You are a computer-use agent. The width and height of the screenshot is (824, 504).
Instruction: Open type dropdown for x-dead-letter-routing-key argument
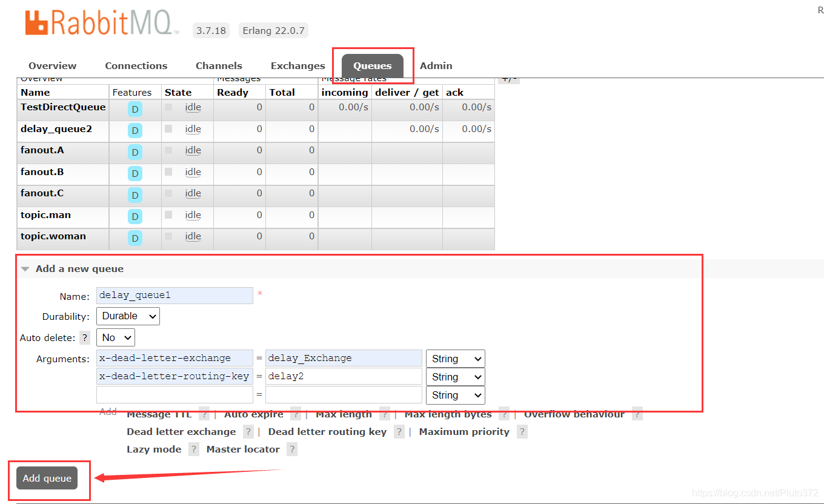coord(456,377)
